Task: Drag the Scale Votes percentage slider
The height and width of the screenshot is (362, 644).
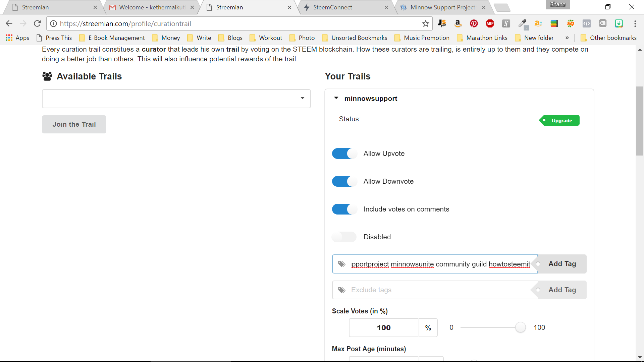Action: [x=520, y=327]
